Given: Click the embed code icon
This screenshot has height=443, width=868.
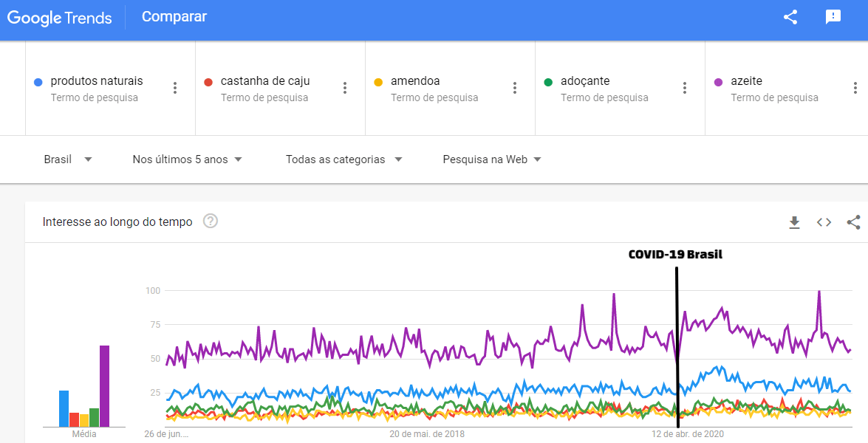Looking at the screenshot, I should click(824, 222).
